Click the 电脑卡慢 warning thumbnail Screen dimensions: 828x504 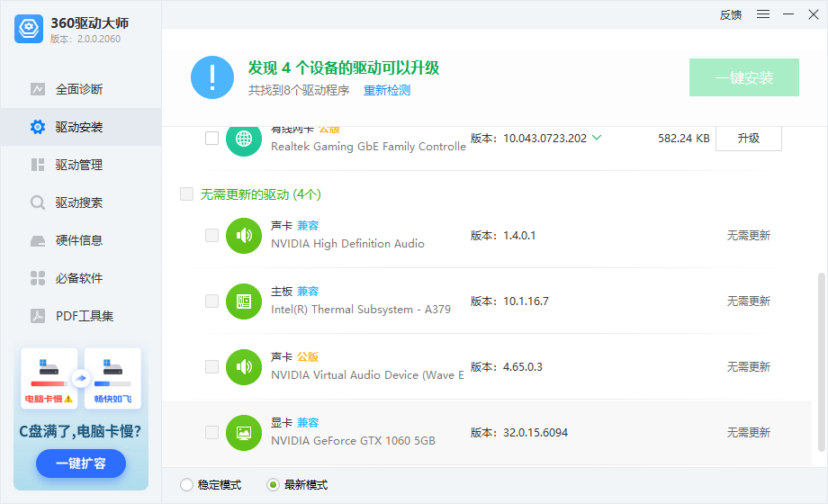pyautogui.click(x=49, y=378)
